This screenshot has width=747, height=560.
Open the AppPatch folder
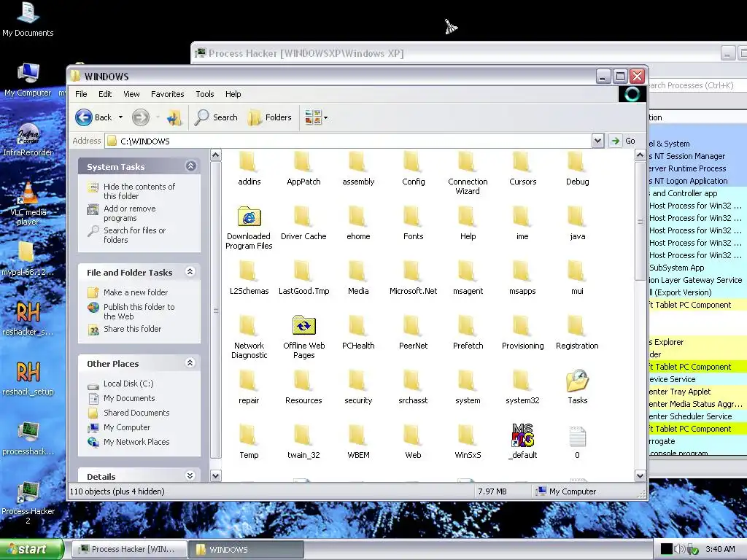point(303,168)
